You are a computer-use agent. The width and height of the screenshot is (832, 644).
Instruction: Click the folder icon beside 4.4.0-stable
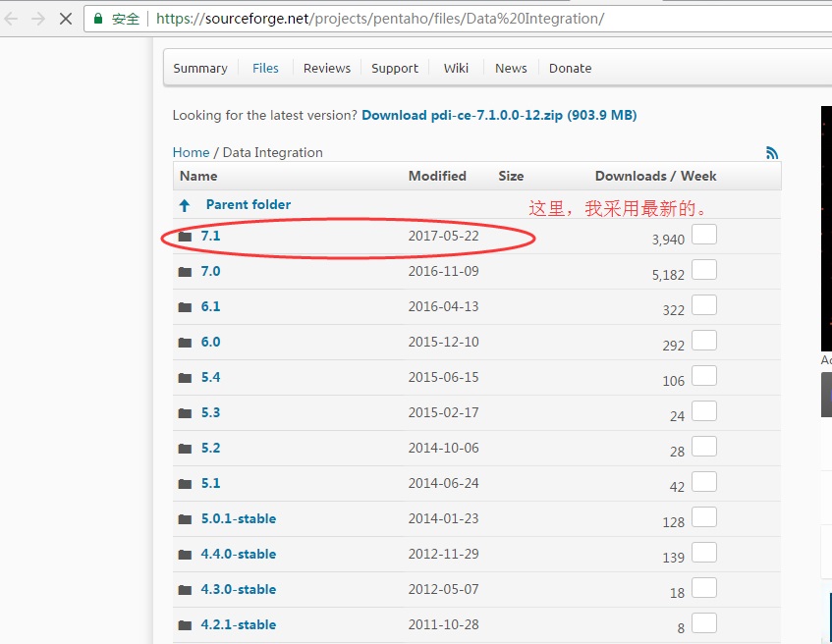185,555
